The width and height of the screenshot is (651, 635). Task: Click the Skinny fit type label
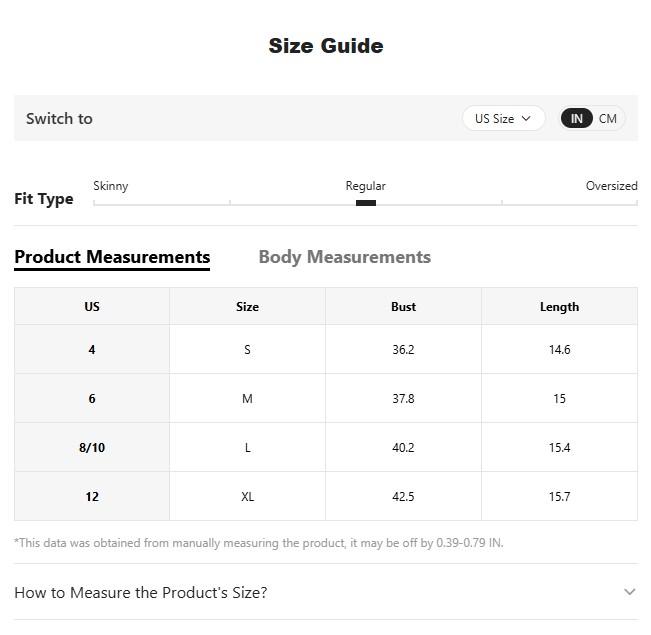coord(110,186)
